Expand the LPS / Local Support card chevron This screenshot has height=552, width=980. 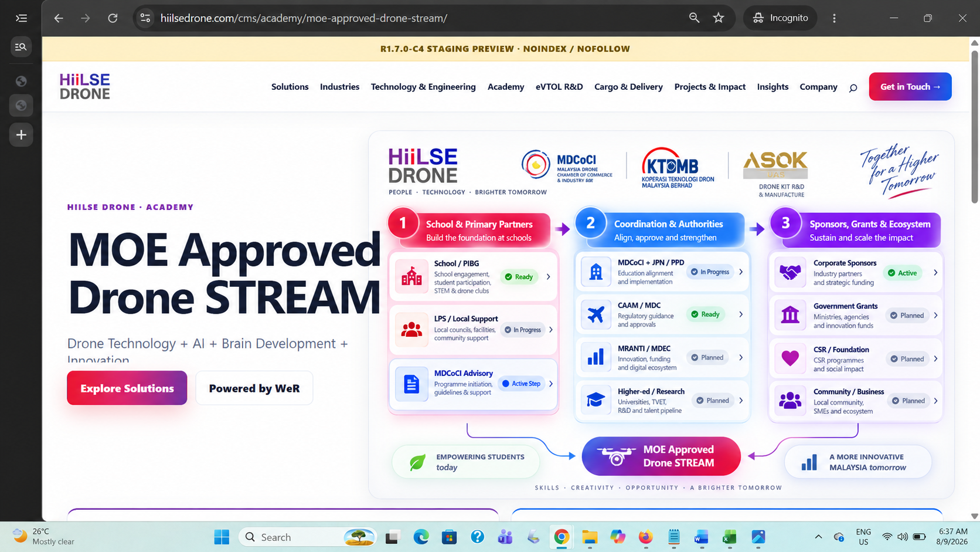[x=551, y=330]
